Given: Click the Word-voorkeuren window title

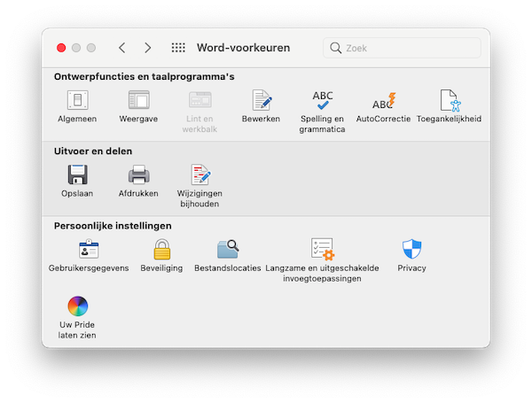Looking at the screenshot, I should pos(243,48).
